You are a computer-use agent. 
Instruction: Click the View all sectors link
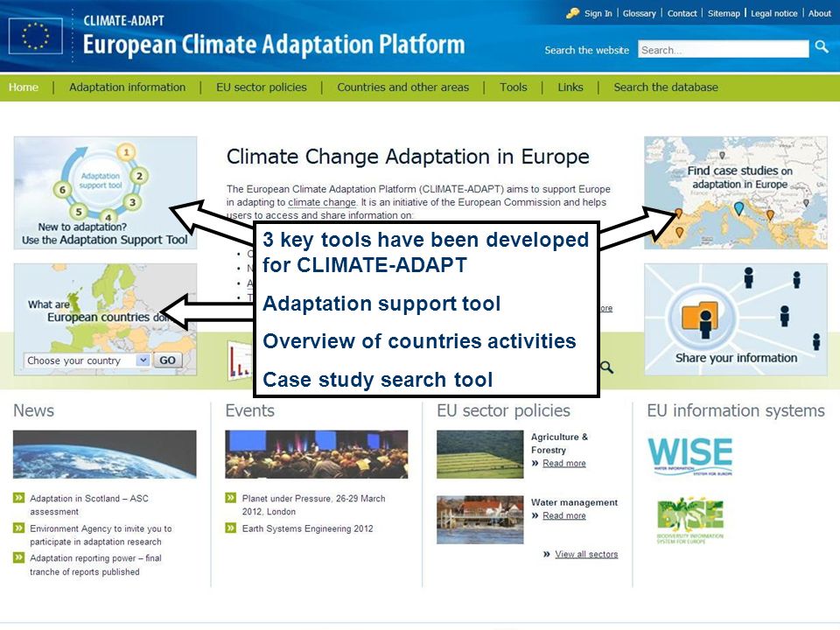[586, 554]
